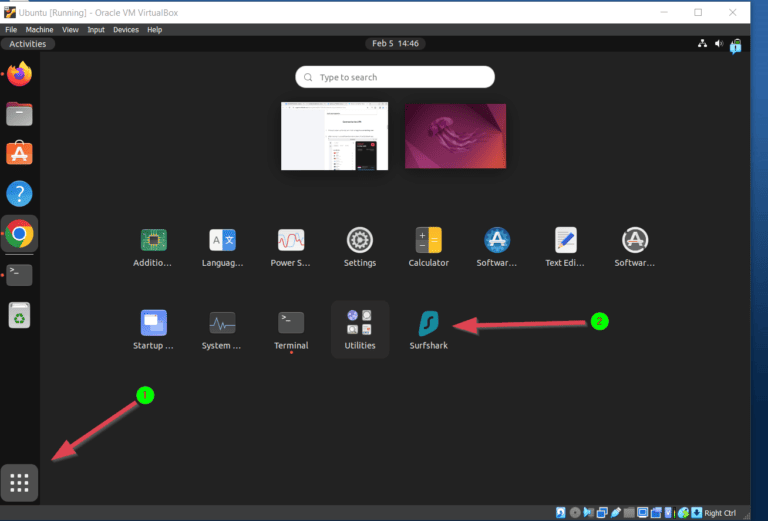Open the VirtualBox View menu

click(70, 29)
